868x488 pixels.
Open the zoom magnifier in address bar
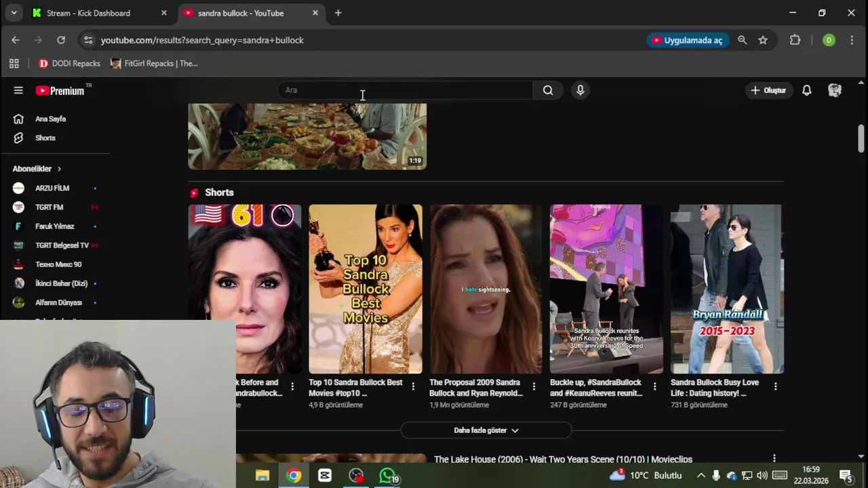pos(743,40)
